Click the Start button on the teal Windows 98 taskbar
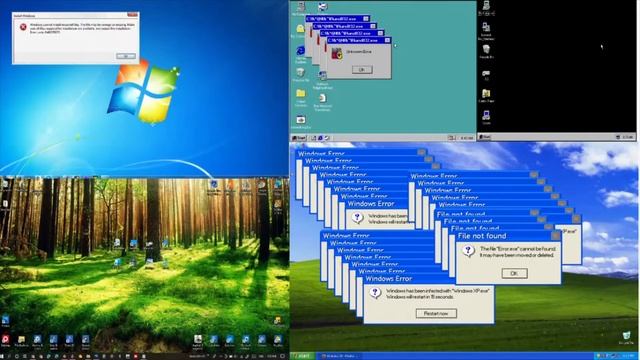 coord(299,138)
